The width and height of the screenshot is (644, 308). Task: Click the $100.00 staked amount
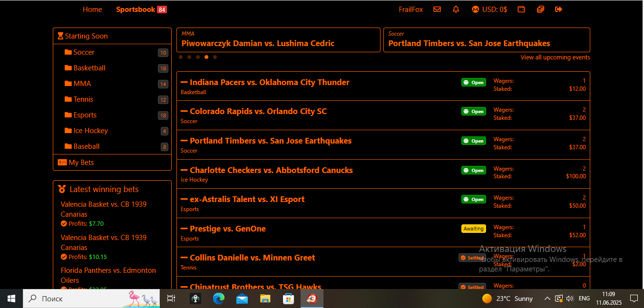(x=576, y=176)
